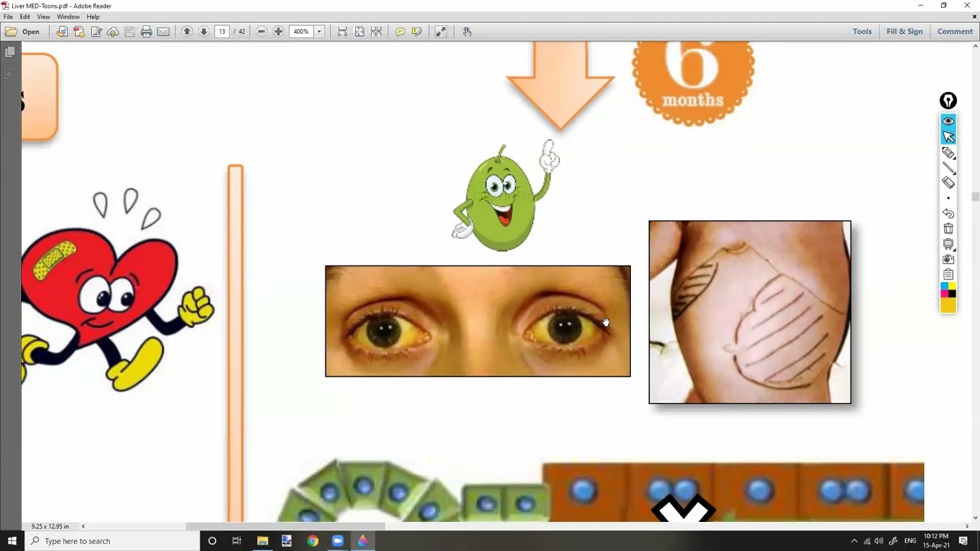The height and width of the screenshot is (551, 980).
Task: Open the File menu
Action: tap(8, 17)
